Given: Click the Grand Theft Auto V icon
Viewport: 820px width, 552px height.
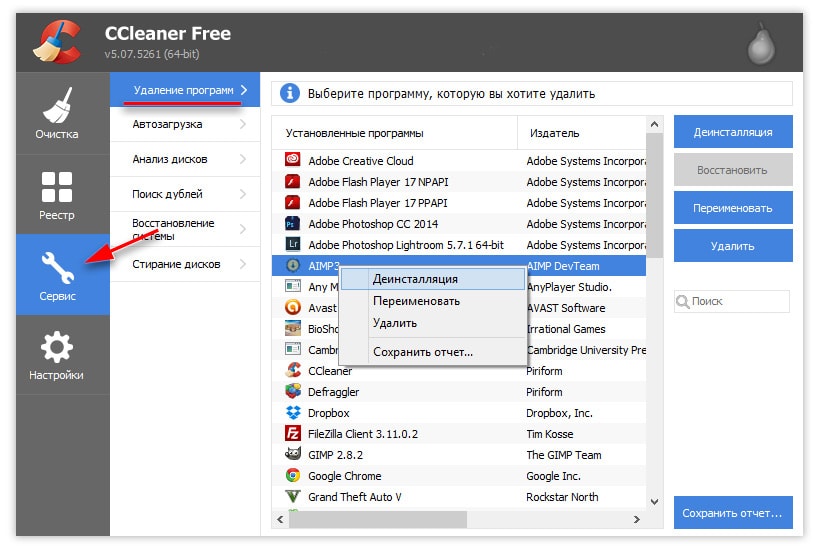Looking at the screenshot, I should click(x=292, y=496).
